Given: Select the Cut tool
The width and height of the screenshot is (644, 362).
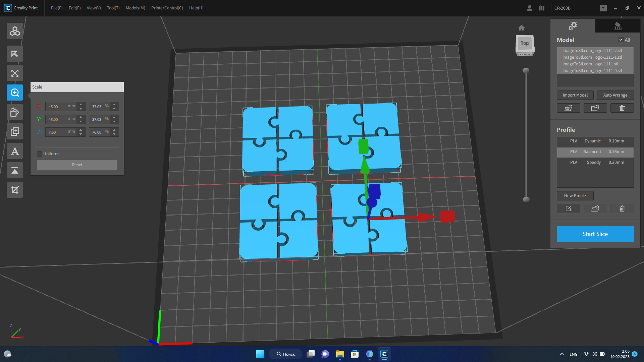Looking at the screenshot, I should pyautogui.click(x=14, y=190).
